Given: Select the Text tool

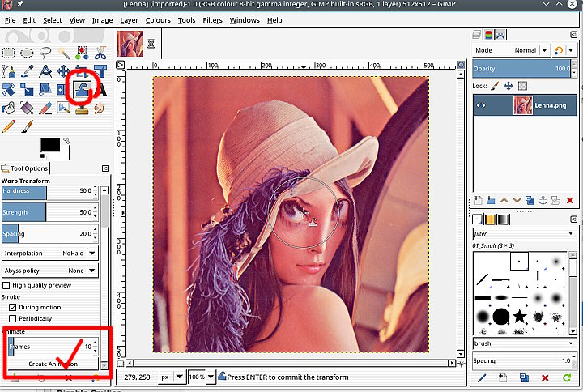Looking at the screenshot, I should tap(102, 90).
